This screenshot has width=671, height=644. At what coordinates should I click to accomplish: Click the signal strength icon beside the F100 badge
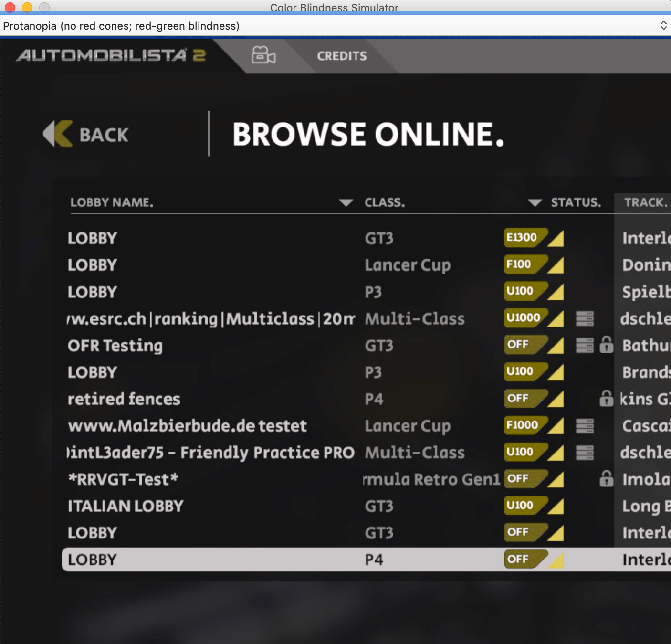coord(556,265)
